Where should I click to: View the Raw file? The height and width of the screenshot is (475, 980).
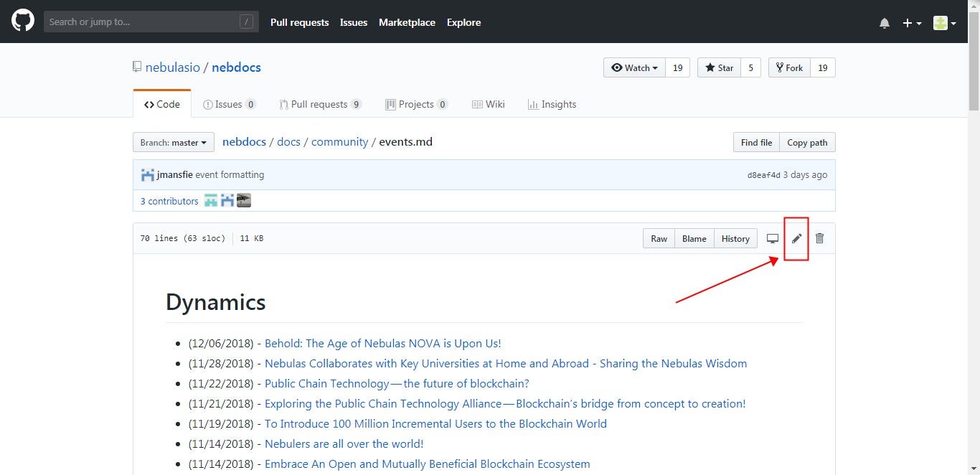[x=659, y=238]
